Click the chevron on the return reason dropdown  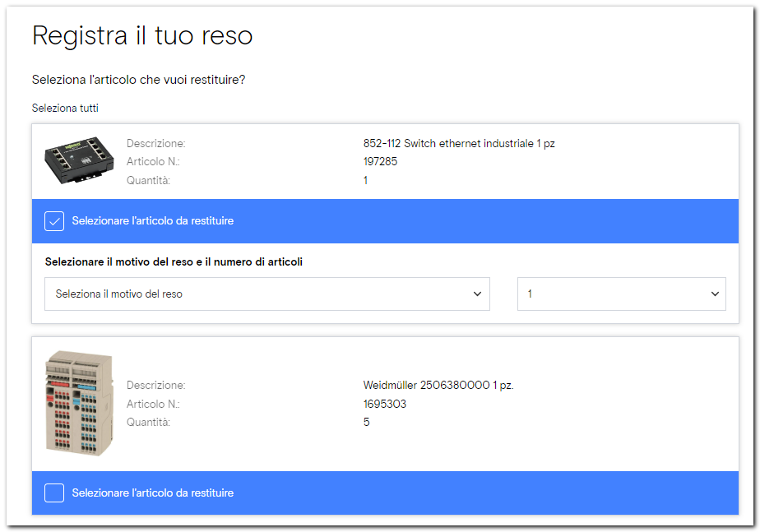coord(477,294)
